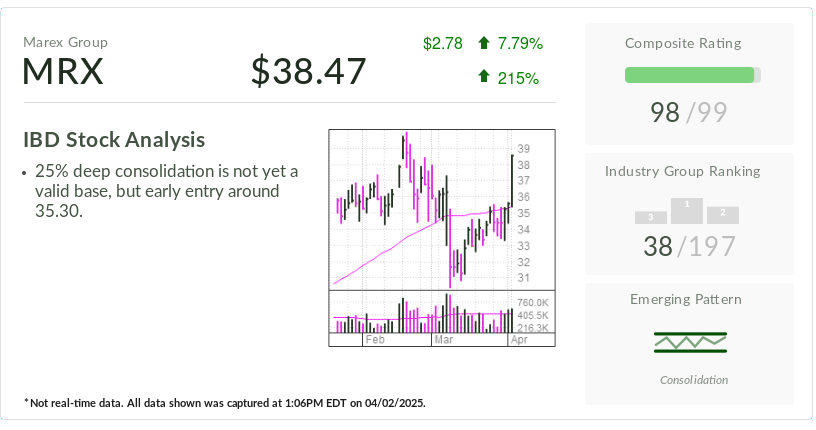
Task: Click the Marex Group company name
Action: click(66, 42)
